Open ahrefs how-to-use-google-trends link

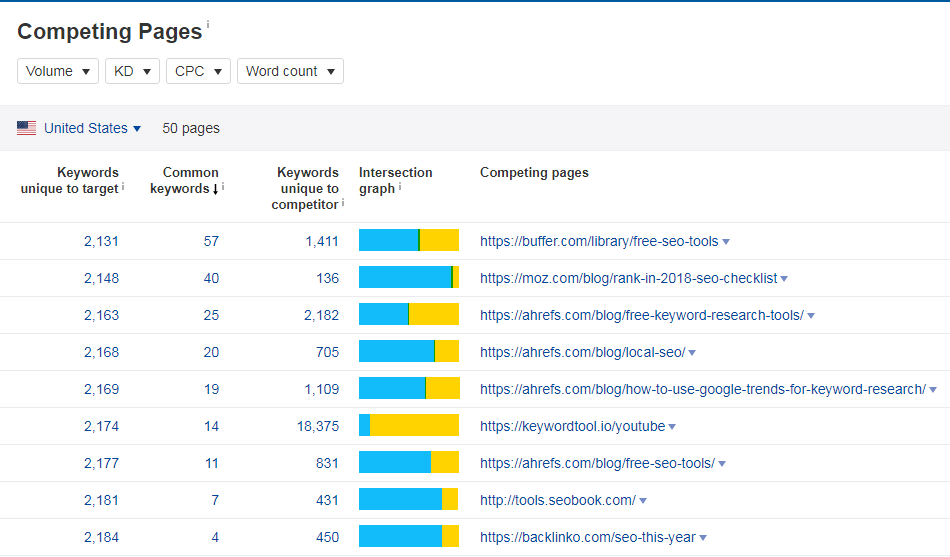(x=703, y=389)
